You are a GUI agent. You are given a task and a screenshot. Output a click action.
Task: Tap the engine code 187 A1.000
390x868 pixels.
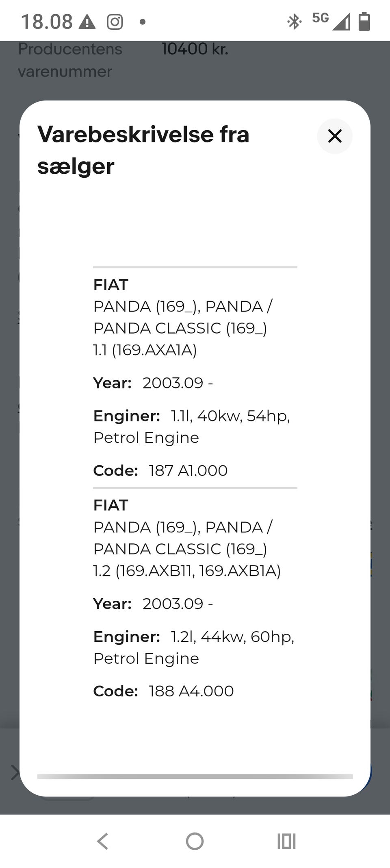click(188, 471)
